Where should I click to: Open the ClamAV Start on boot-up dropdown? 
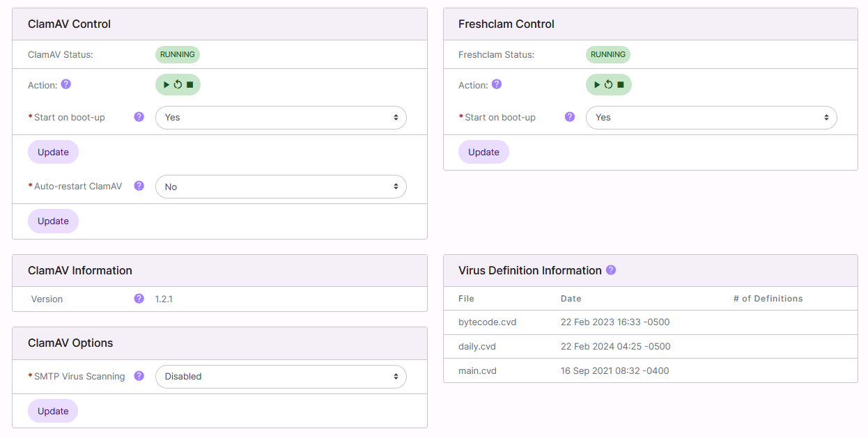(x=281, y=118)
